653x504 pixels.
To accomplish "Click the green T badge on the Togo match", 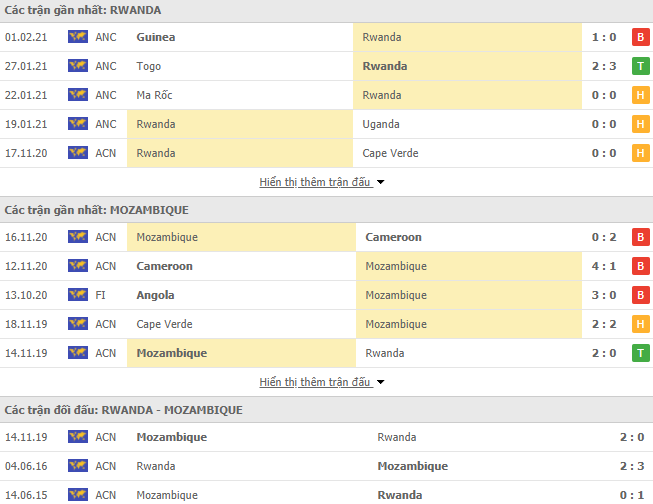I will click(x=640, y=66).
